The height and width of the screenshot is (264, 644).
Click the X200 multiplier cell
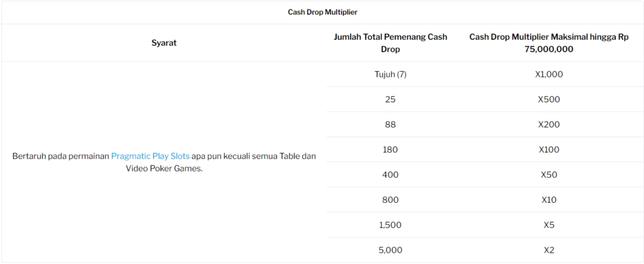(548, 125)
